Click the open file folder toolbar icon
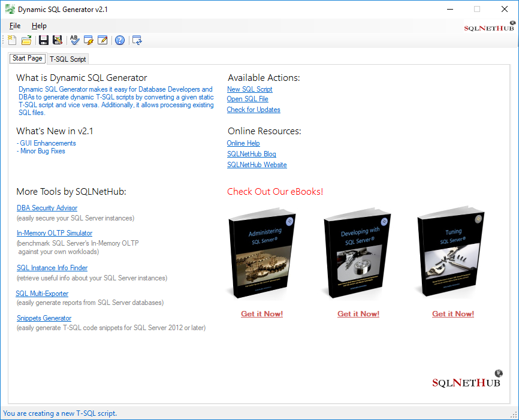 tap(26, 40)
